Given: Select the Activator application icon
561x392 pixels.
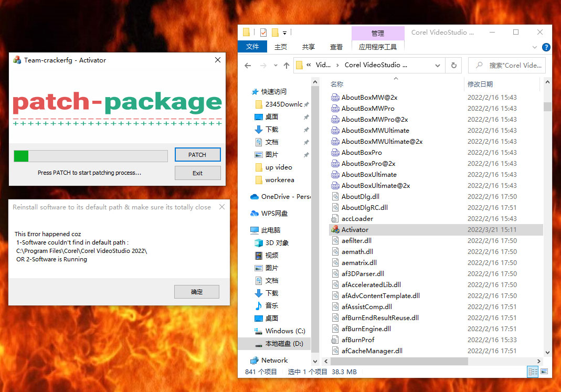Looking at the screenshot, I should pyautogui.click(x=335, y=230).
